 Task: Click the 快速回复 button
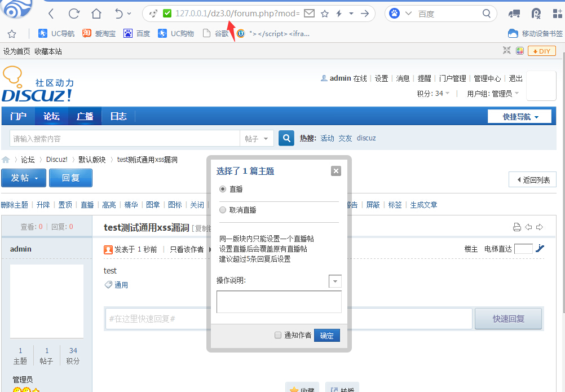coord(508,319)
